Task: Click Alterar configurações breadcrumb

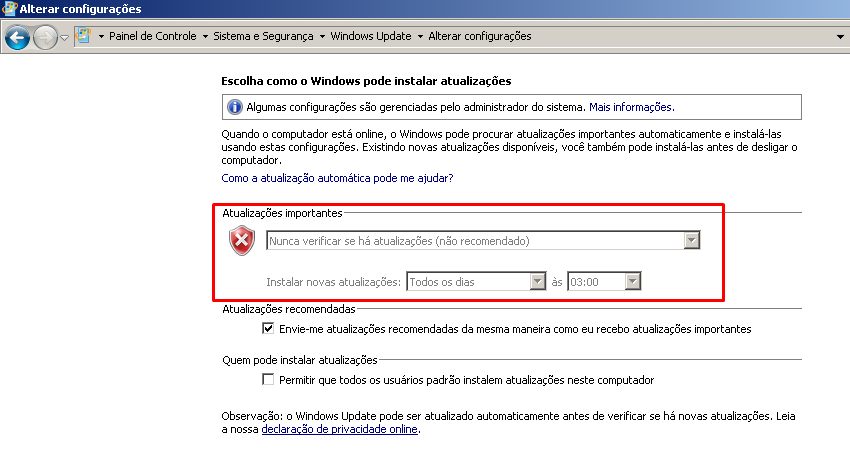Action: [480, 36]
